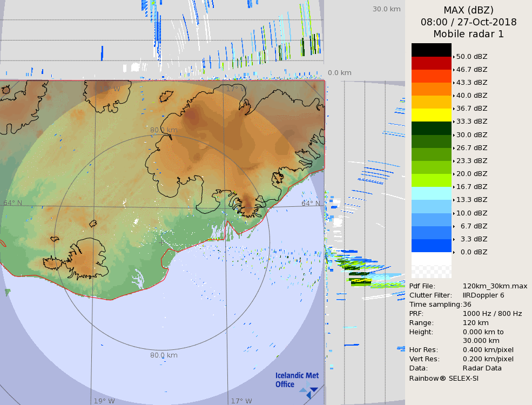Click the 08:00 / 27-Oct-2018 timestamp
The image size is (532, 405).
pyautogui.click(x=468, y=22)
